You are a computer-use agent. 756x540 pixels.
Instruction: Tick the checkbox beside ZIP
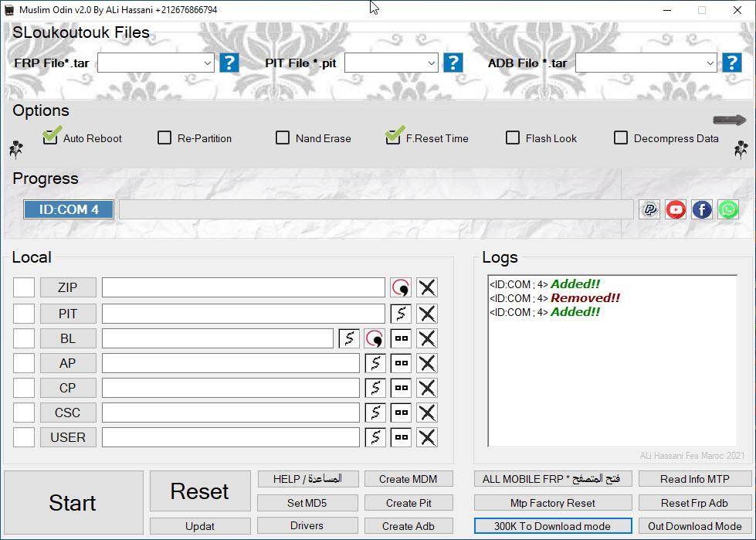(24, 287)
